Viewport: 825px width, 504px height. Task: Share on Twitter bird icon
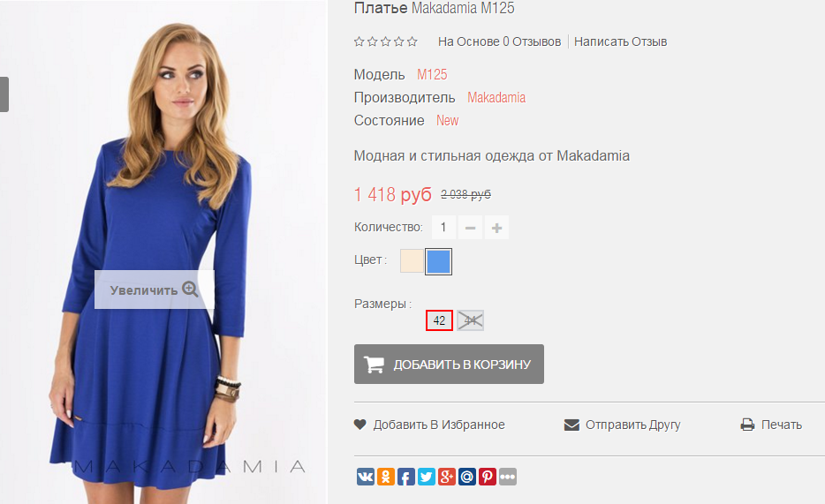tap(426, 477)
